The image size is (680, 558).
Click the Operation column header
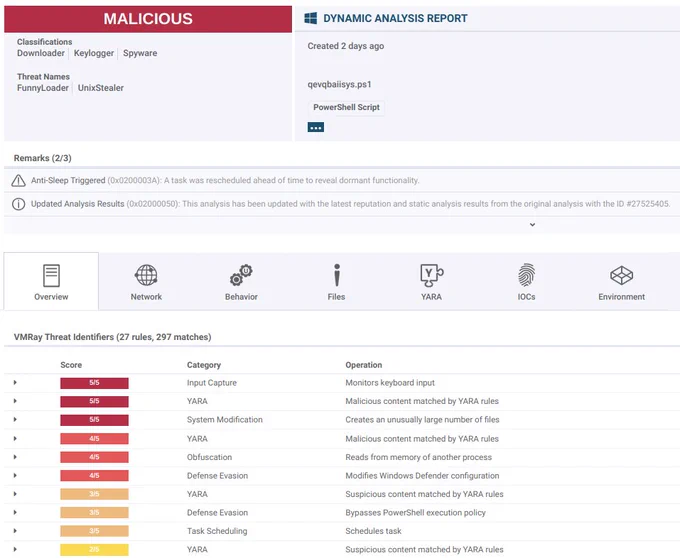[363, 365]
